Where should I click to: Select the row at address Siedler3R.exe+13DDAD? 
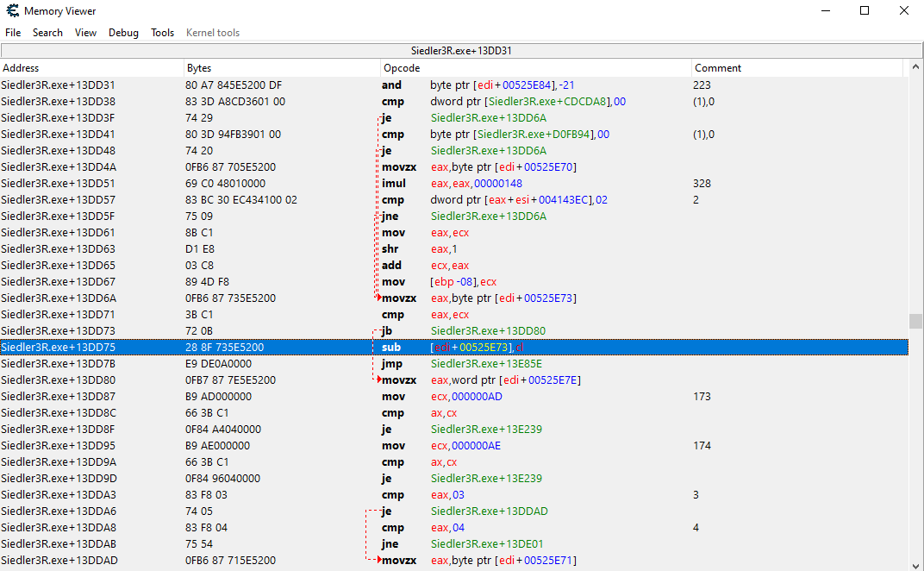pyautogui.click(x=453, y=561)
